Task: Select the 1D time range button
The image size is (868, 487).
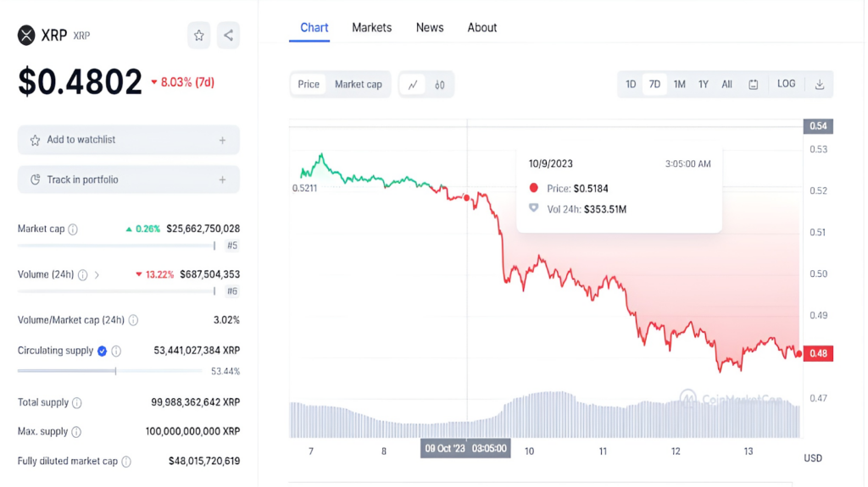Action: point(631,85)
